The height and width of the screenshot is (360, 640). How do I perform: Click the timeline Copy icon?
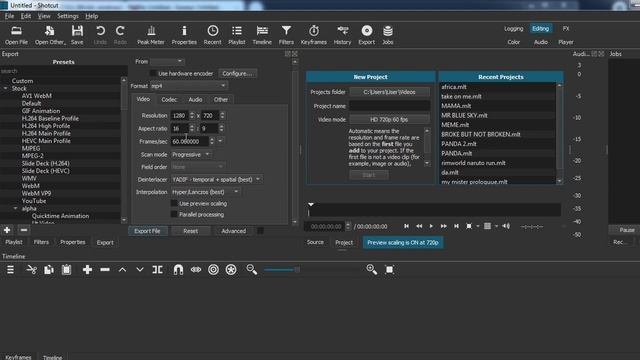click(x=49, y=269)
